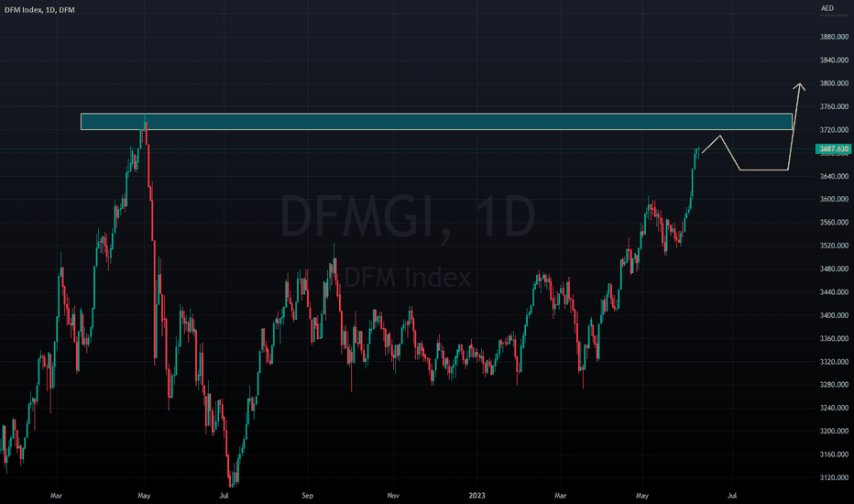Click the 3600.000 price axis label
The image size is (854, 504).
834,200
